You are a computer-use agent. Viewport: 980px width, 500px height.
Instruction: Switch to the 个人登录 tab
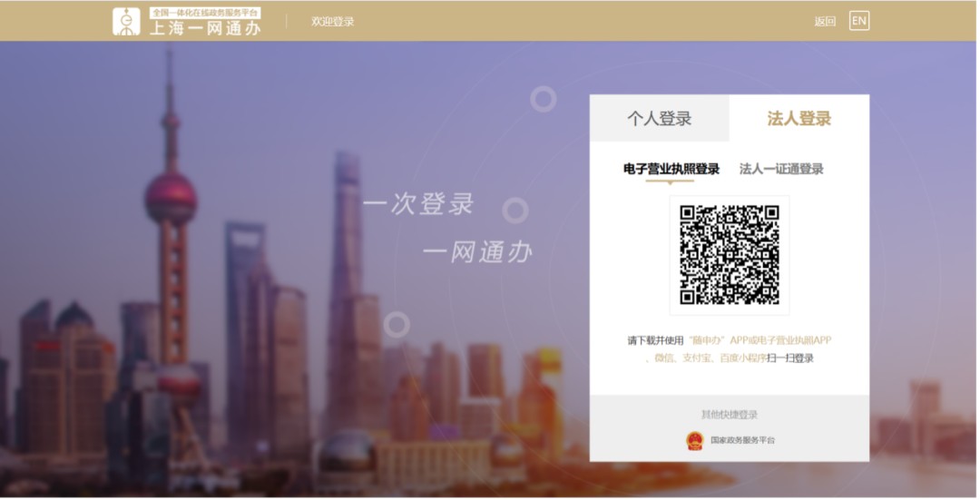click(x=659, y=119)
